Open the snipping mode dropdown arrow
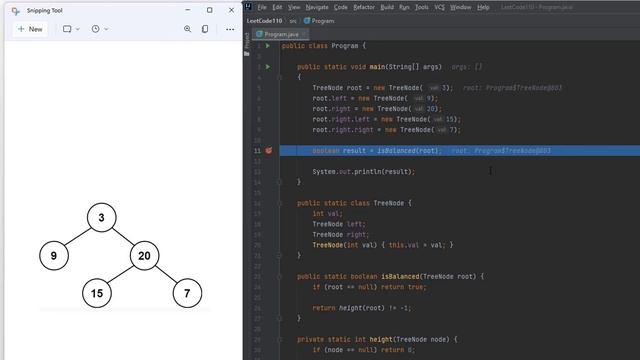Screen dimensions: 640x360 [x=78, y=29]
